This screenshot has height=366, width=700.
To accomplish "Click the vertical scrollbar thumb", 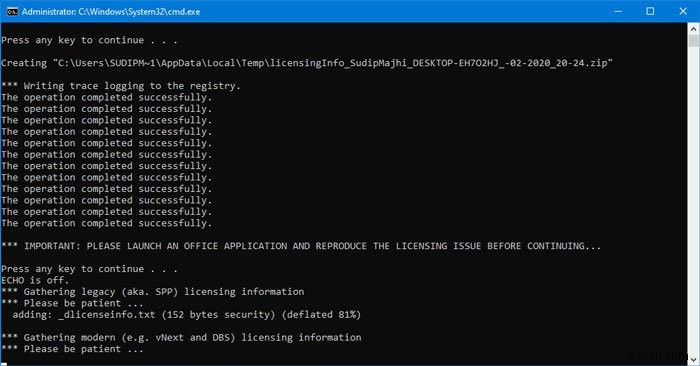I will pyautogui.click(x=693, y=41).
